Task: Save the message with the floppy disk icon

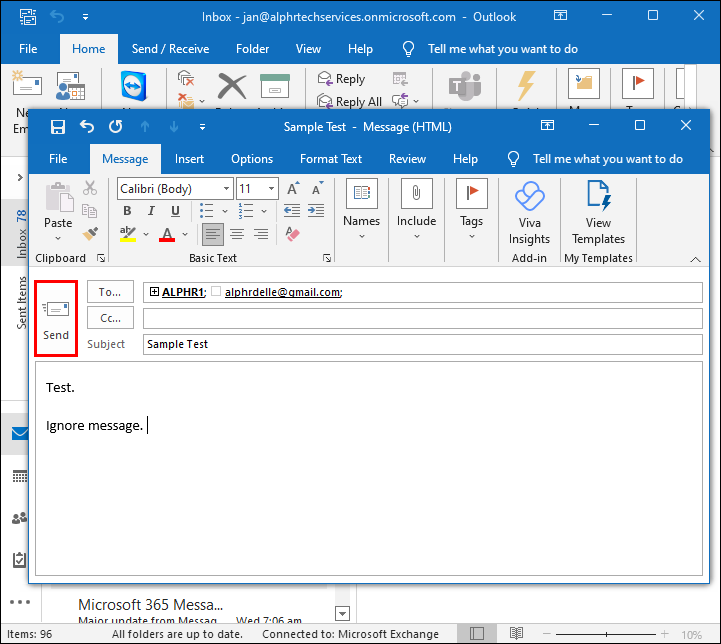Action: point(58,127)
